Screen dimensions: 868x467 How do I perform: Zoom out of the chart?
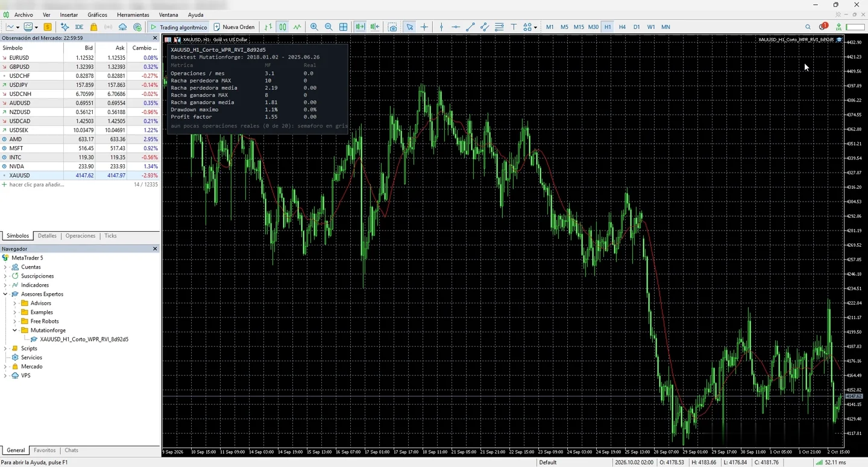tap(329, 27)
